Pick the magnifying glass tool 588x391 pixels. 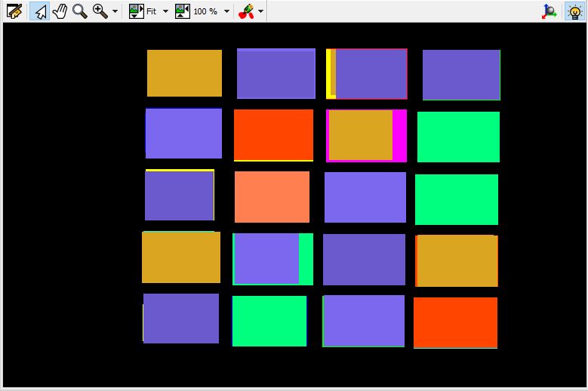click(x=79, y=11)
